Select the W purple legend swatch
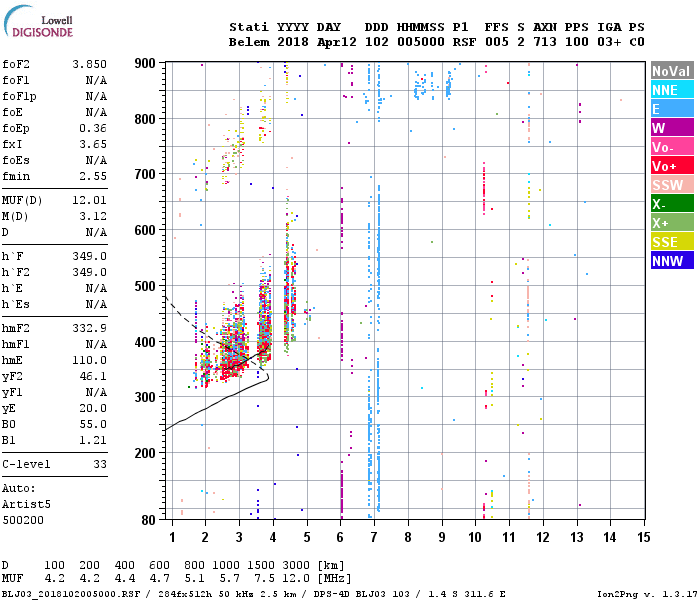 coord(672,128)
